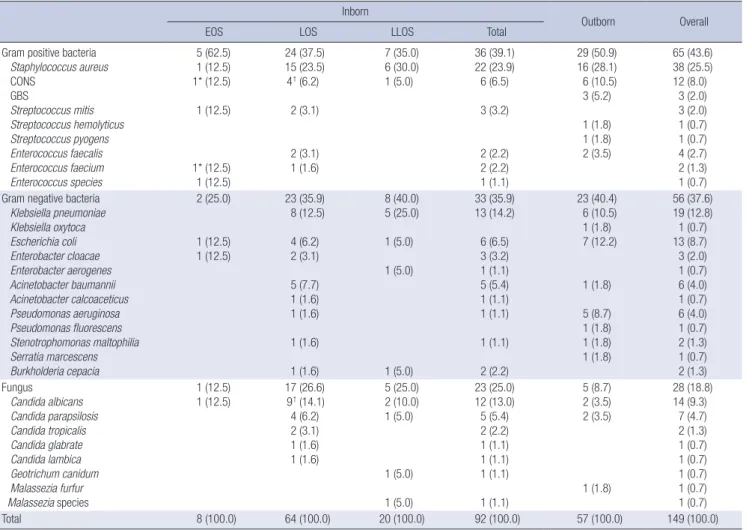Select 'Klebsiella oxytoca' row label

click(48, 227)
